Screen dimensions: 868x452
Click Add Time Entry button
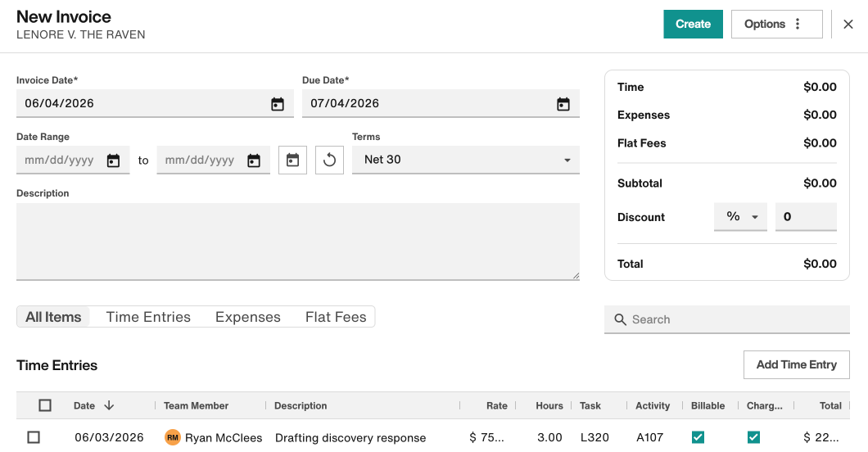pos(797,364)
